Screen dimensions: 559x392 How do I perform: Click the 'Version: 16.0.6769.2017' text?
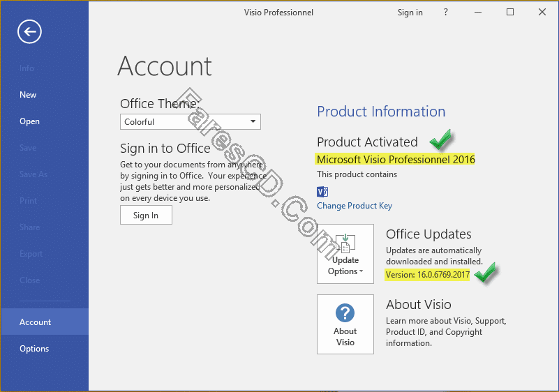(427, 275)
